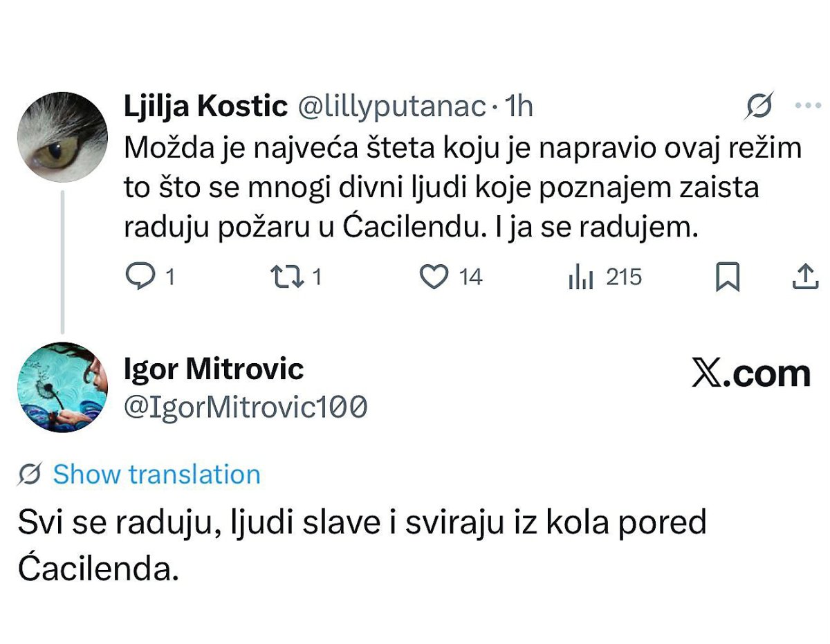
Task: Open the @lillyputanac handle
Action: 391,107
